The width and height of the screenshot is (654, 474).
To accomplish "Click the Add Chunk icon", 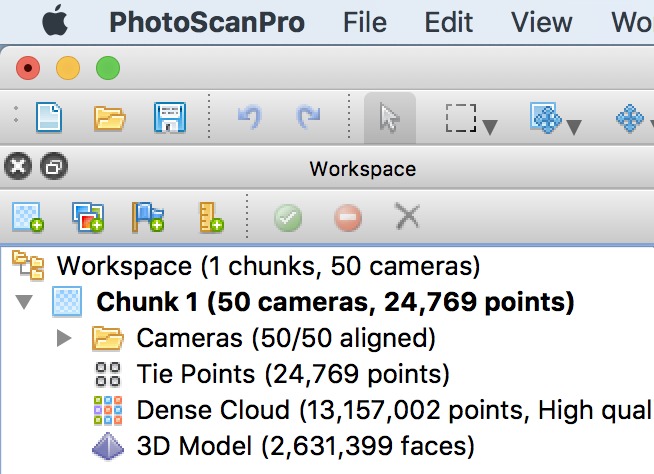I will 28,217.
